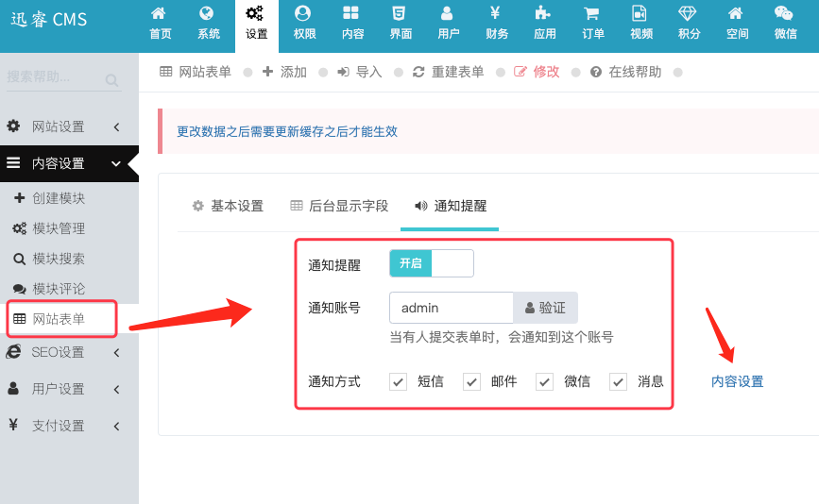Click the magnifier icon beside 模块搜索
This screenshot has width=819, height=504.
pyautogui.click(x=19, y=259)
